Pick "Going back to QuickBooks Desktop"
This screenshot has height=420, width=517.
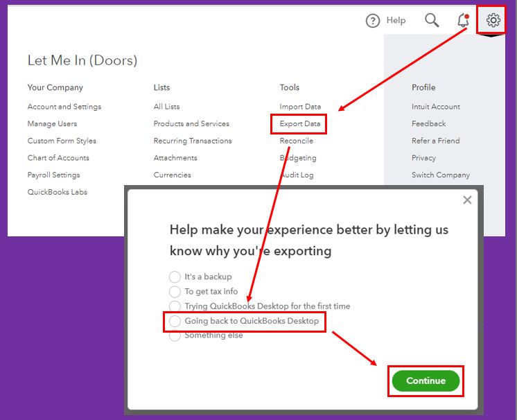(175, 321)
